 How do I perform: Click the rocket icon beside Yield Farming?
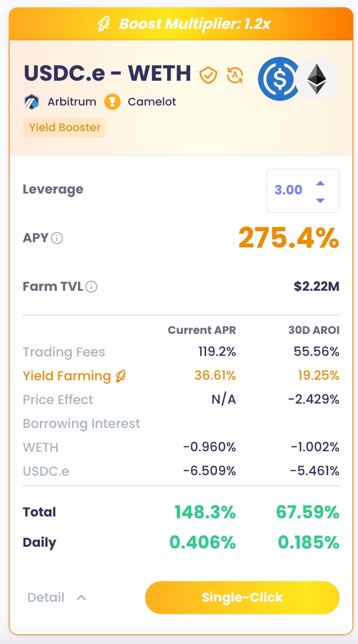coord(120,376)
